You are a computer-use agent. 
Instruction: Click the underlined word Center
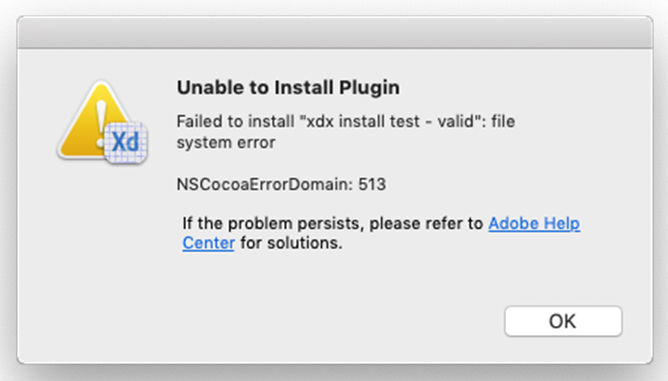coord(209,243)
